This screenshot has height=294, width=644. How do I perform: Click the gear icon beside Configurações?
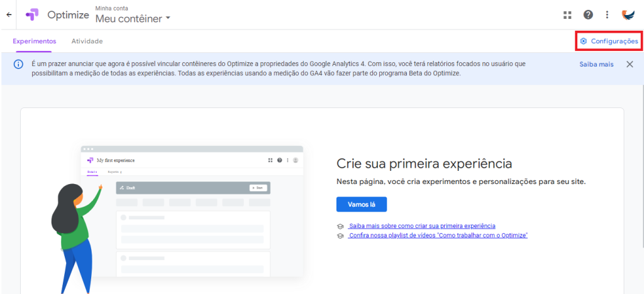[x=583, y=41]
